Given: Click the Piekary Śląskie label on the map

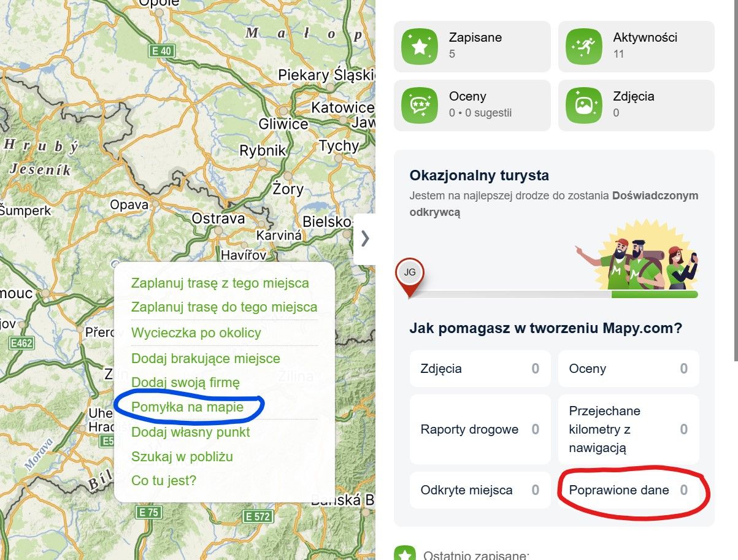Looking at the screenshot, I should tap(326, 75).
